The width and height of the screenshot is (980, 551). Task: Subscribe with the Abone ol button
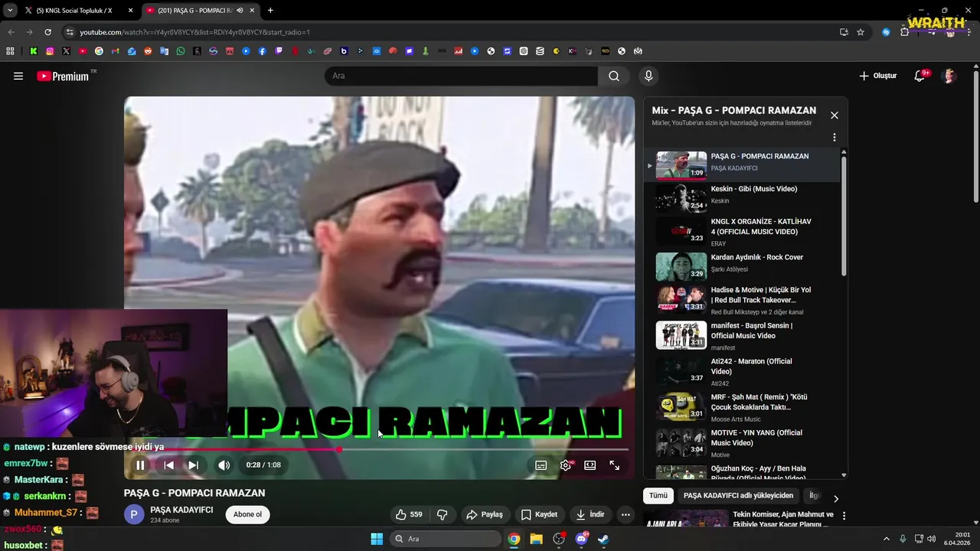(x=247, y=514)
